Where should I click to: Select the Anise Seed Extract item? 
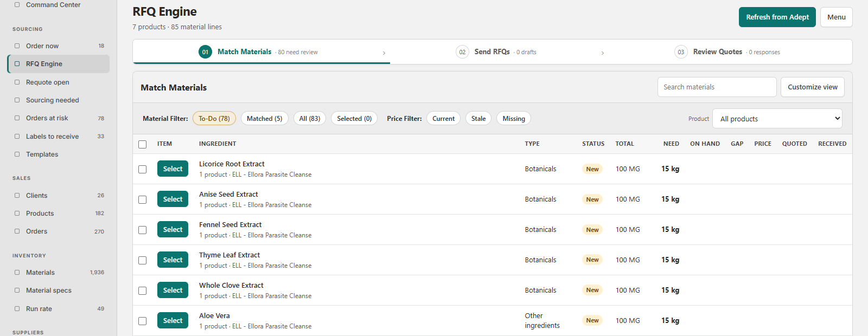point(173,199)
